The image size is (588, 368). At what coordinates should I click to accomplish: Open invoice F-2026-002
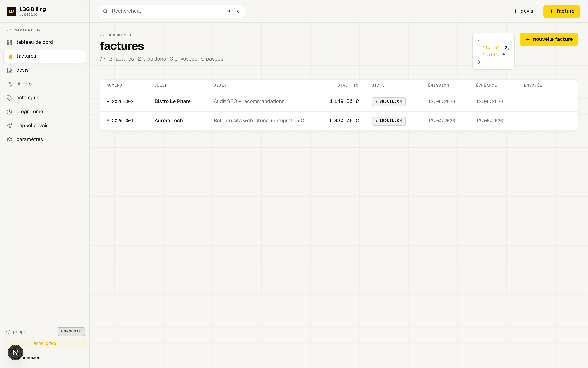[x=120, y=101]
